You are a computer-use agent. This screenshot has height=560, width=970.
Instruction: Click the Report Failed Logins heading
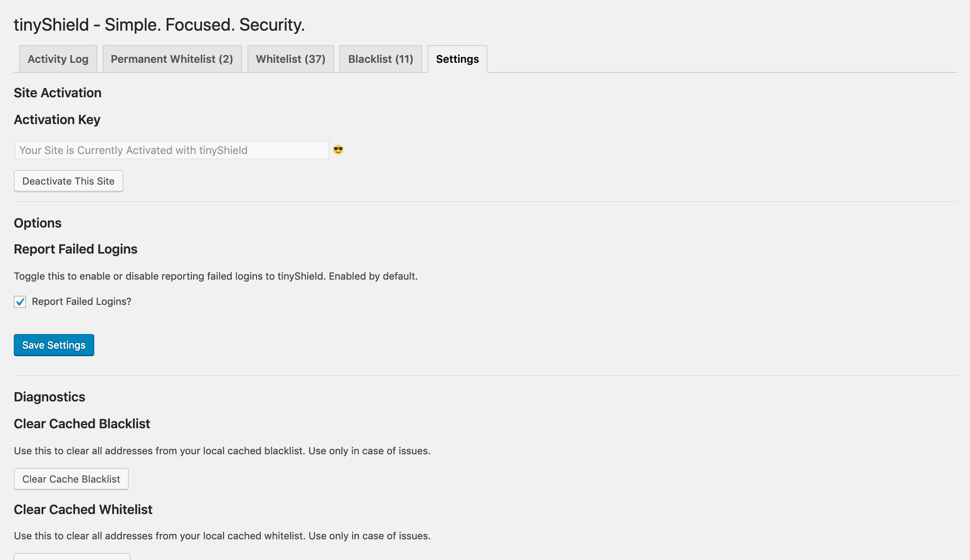click(76, 249)
